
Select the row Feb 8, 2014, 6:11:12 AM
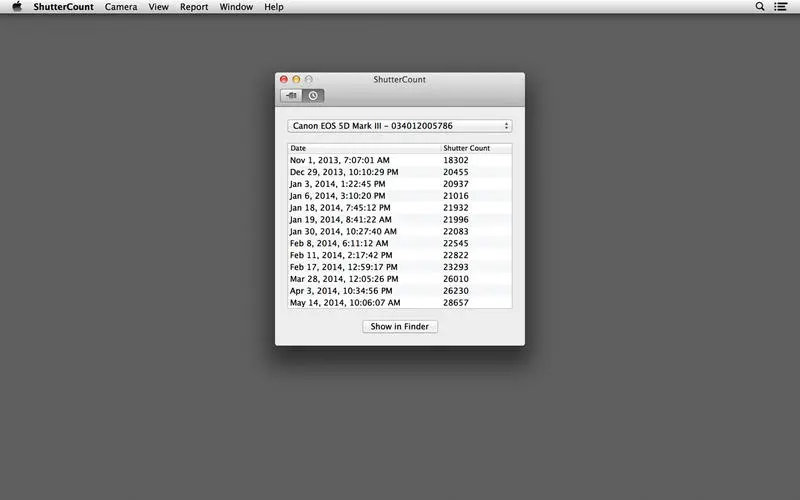[399, 243]
